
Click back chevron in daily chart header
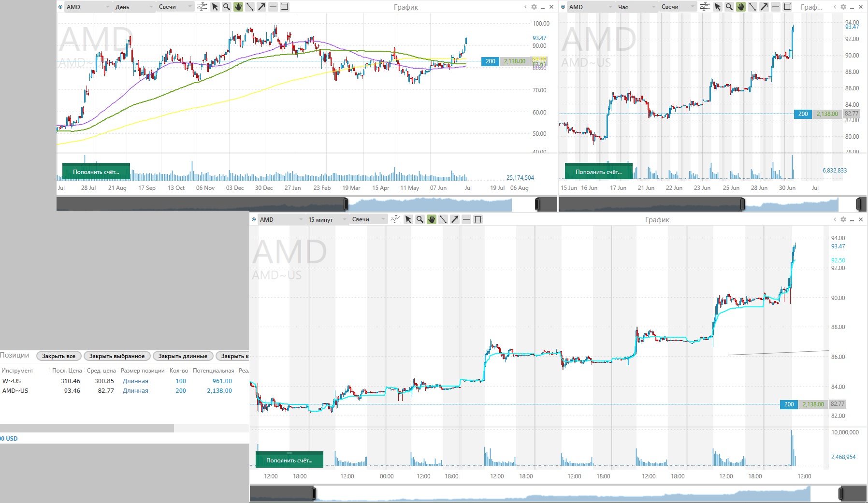[x=525, y=7]
